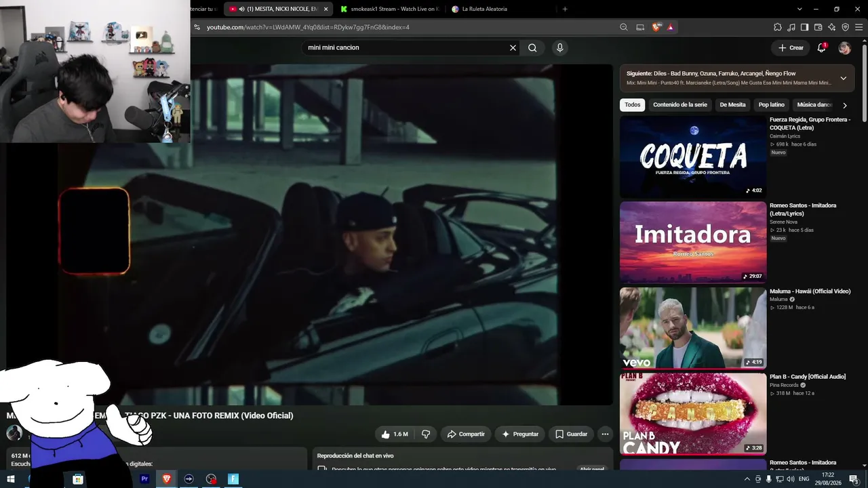
Task: Launch Adobe Premiere Pro from the taskbar
Action: coord(144,479)
